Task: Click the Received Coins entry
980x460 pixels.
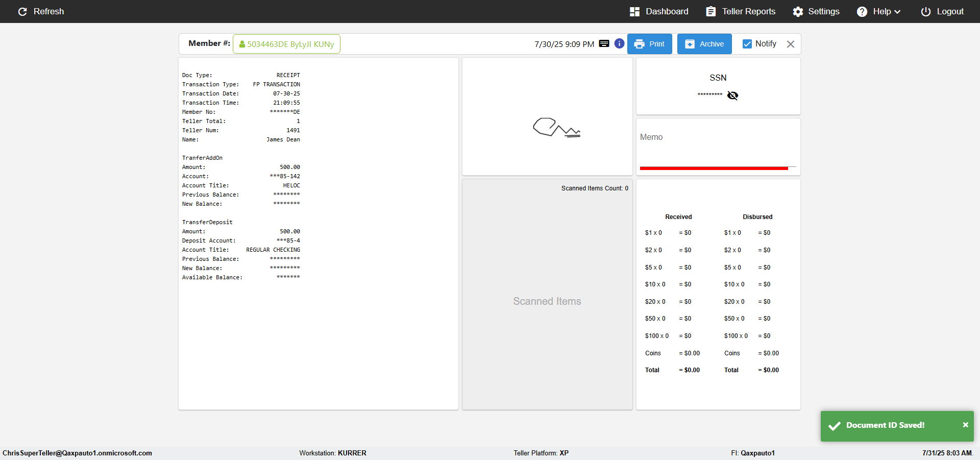Action: (x=672, y=353)
